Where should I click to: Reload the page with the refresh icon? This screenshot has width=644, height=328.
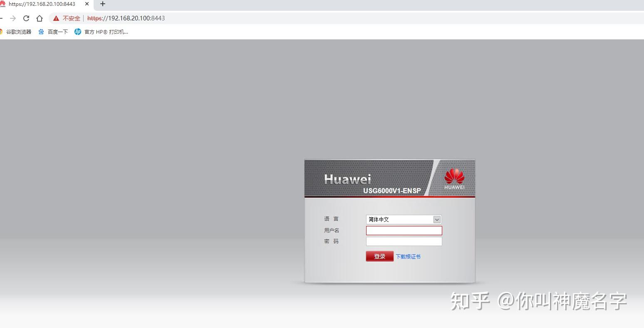(26, 18)
